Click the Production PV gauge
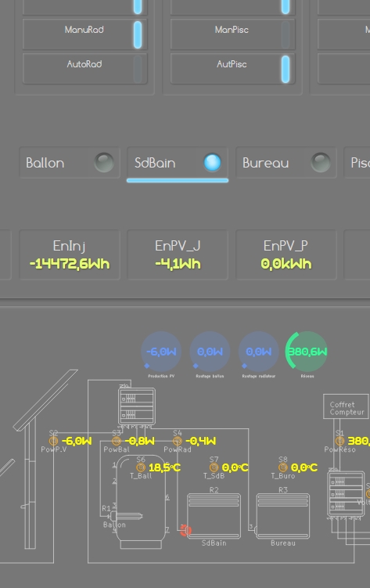 click(x=161, y=352)
